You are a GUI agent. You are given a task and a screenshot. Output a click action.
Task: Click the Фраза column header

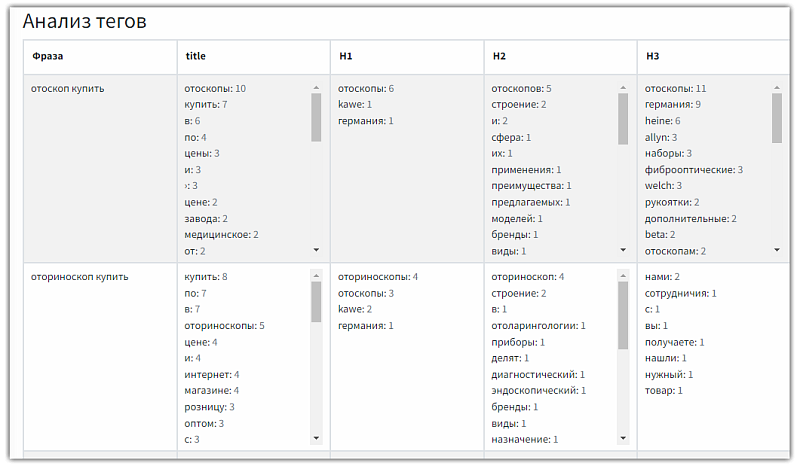click(x=48, y=57)
